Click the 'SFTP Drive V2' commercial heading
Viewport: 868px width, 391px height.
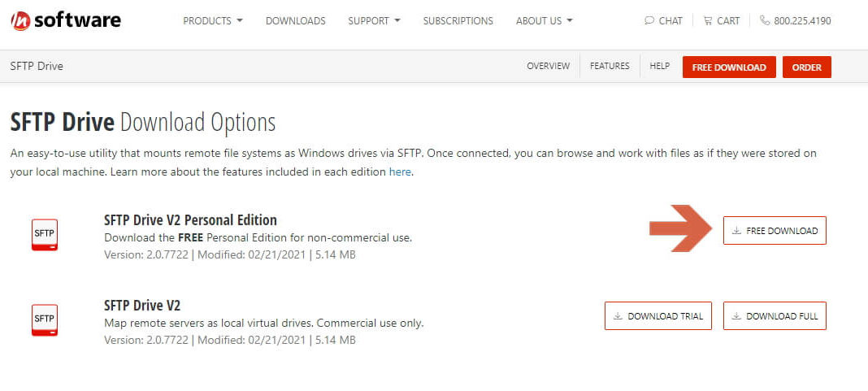[142, 305]
